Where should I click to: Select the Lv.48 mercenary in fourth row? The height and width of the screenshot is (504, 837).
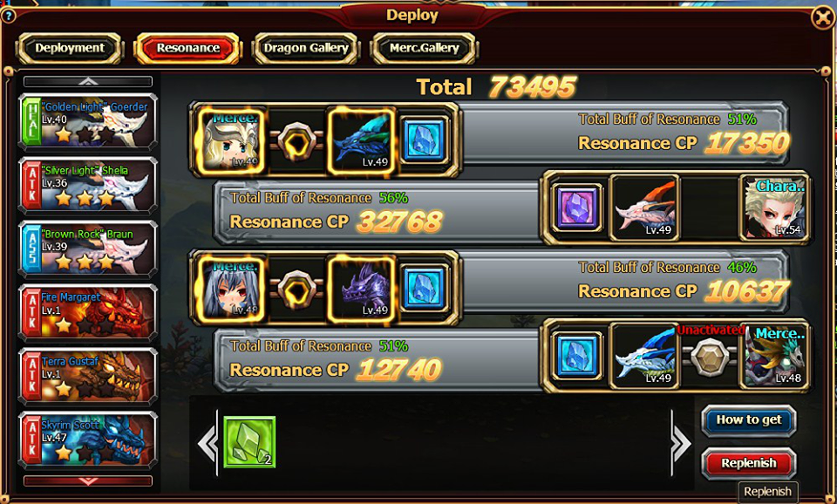pos(773,356)
